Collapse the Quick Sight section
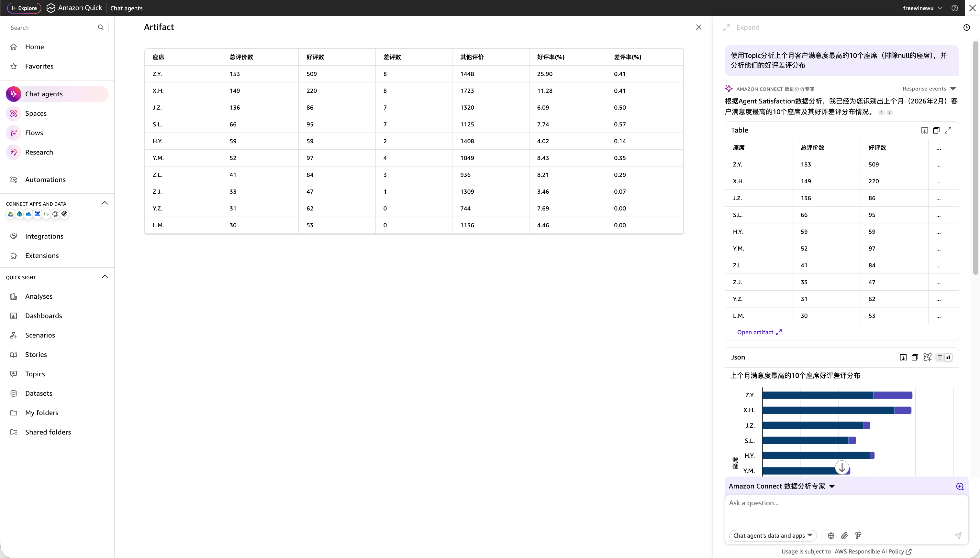Screen dimensions: 980x558 coord(105,277)
